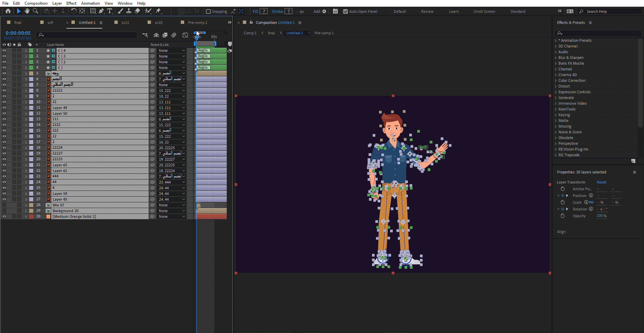Open the Graph Editor in timeline

click(x=185, y=35)
